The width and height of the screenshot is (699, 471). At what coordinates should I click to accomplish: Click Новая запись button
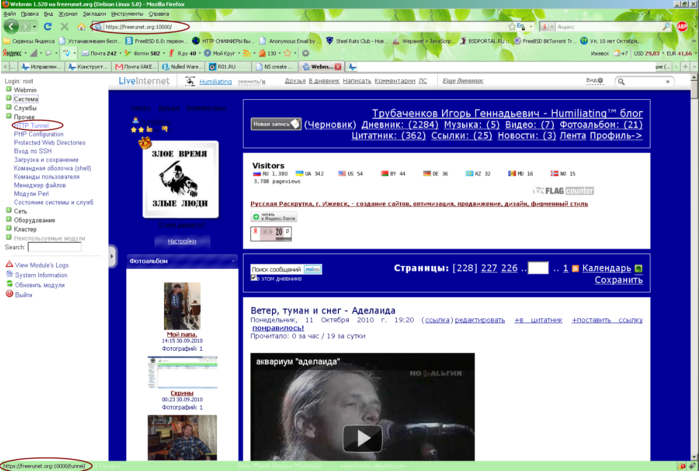[276, 124]
